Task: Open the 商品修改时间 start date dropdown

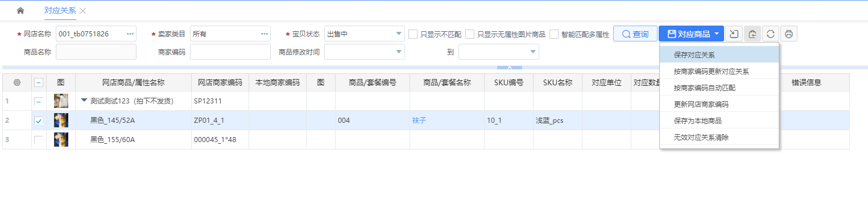Action: [364, 52]
